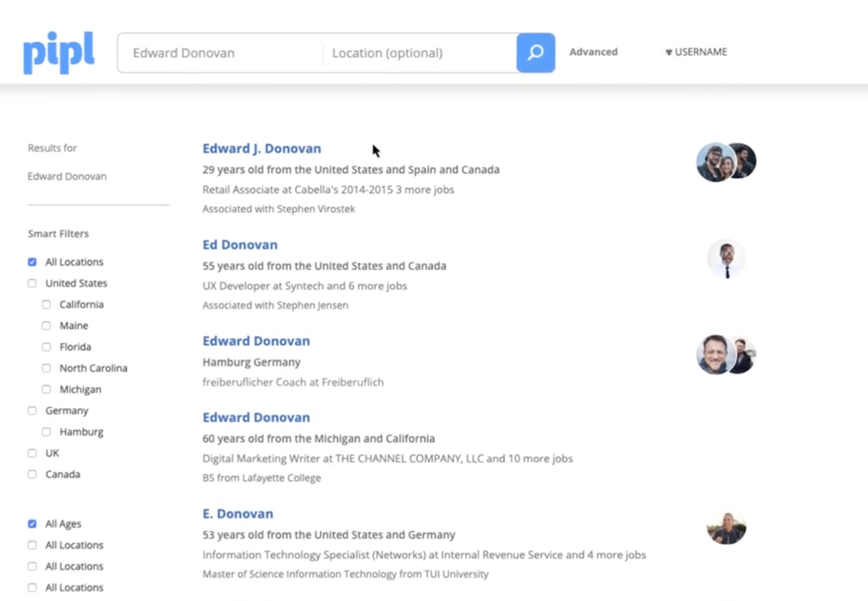The height and width of the screenshot is (601, 868).
Task: Open the Edward J. Donovan result
Action: click(261, 148)
